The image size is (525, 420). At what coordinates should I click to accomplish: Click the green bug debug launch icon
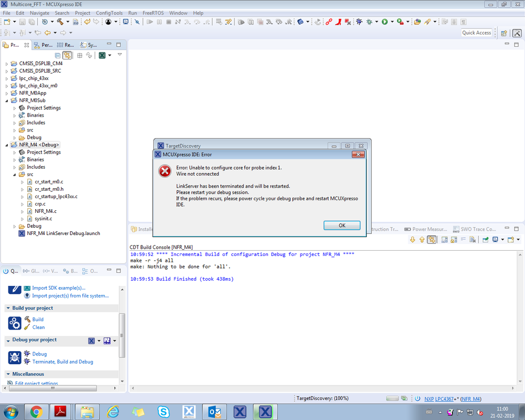coord(369,22)
